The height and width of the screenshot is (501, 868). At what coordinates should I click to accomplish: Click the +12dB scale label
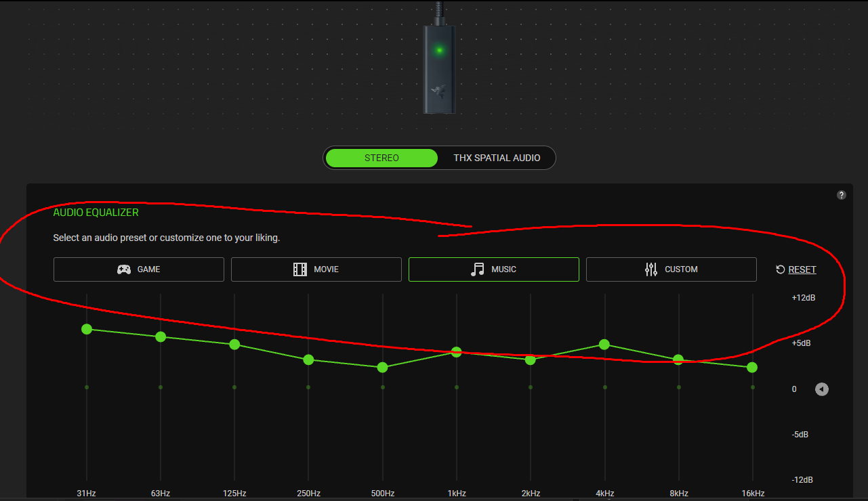804,298
